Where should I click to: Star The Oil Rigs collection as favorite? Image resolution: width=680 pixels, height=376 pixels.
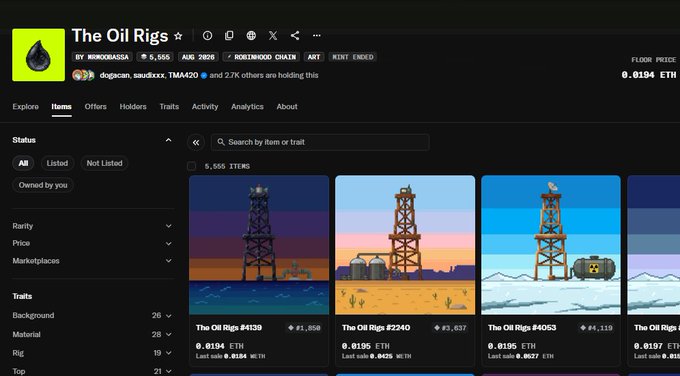point(178,36)
